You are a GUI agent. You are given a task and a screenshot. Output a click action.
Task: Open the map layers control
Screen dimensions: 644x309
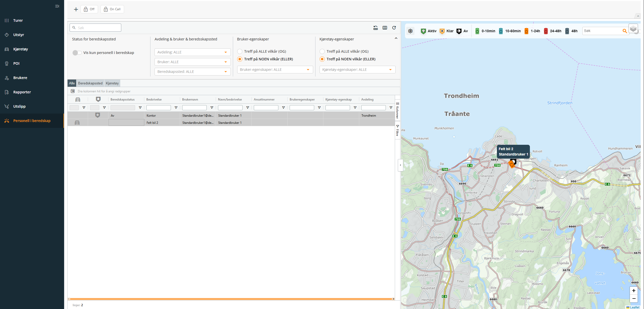click(633, 29)
